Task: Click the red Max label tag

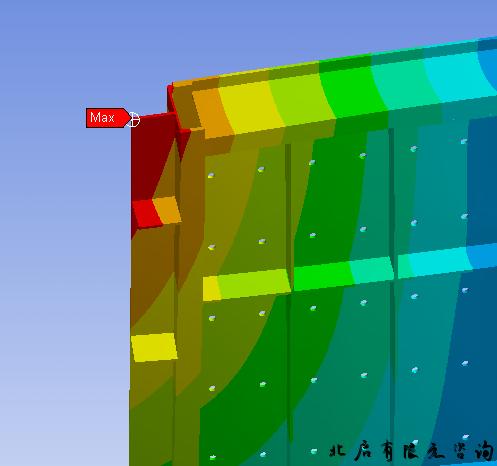Action: pyautogui.click(x=108, y=118)
